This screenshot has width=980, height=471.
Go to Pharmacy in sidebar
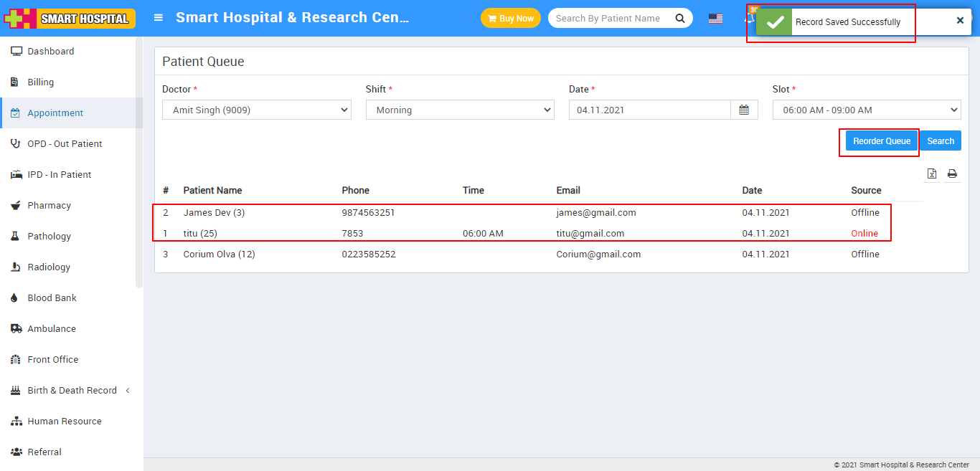click(49, 205)
